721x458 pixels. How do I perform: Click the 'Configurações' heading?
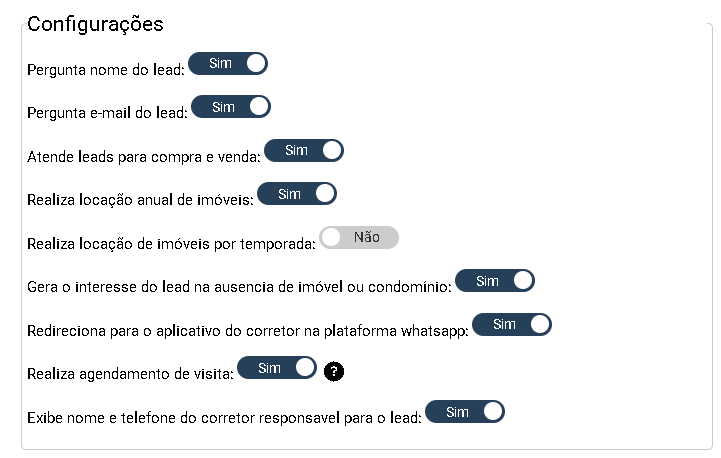tap(95, 24)
